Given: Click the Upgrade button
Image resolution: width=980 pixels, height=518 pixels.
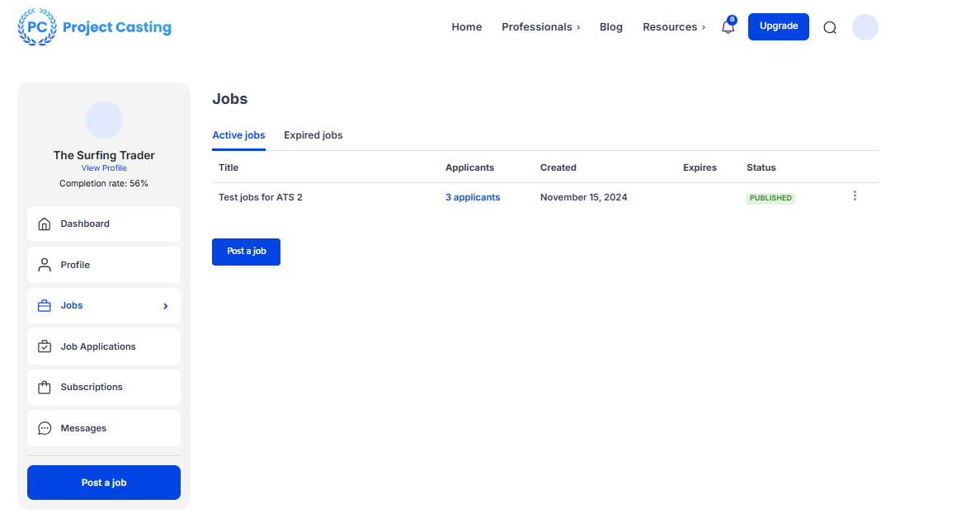Looking at the screenshot, I should (778, 26).
